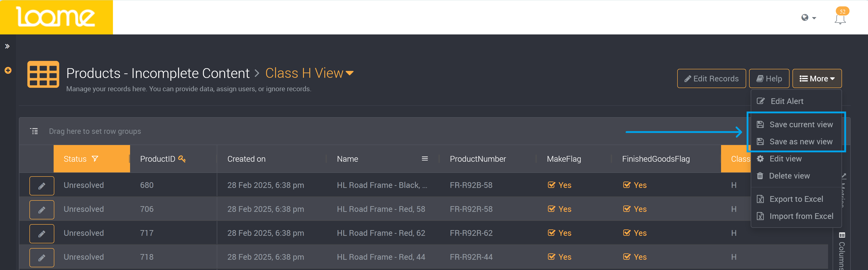The width and height of the screenshot is (868, 270).
Task: Click the orange plus circle icon in sidebar
Action: point(8,70)
